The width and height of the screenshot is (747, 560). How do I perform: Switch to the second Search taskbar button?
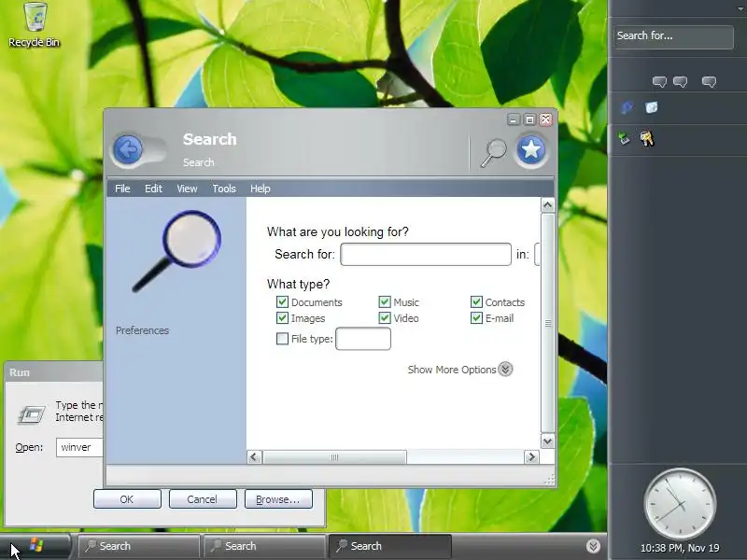click(264, 546)
